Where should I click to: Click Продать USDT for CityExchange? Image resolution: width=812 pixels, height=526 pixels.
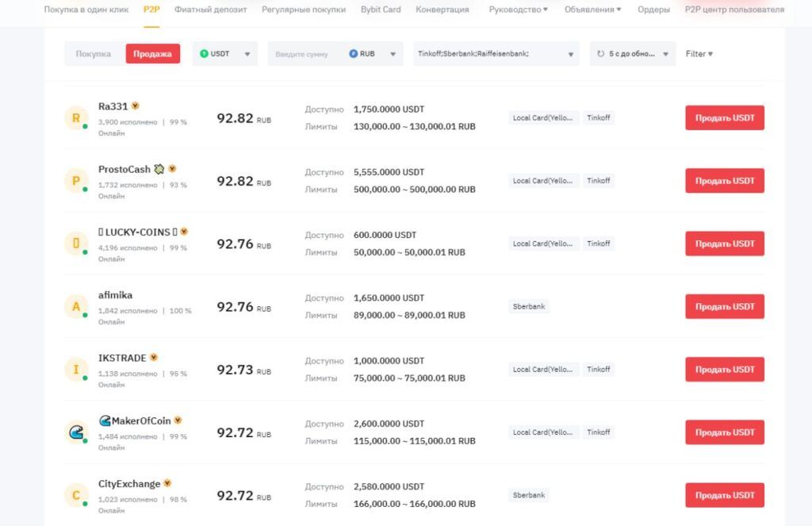pyautogui.click(x=725, y=495)
